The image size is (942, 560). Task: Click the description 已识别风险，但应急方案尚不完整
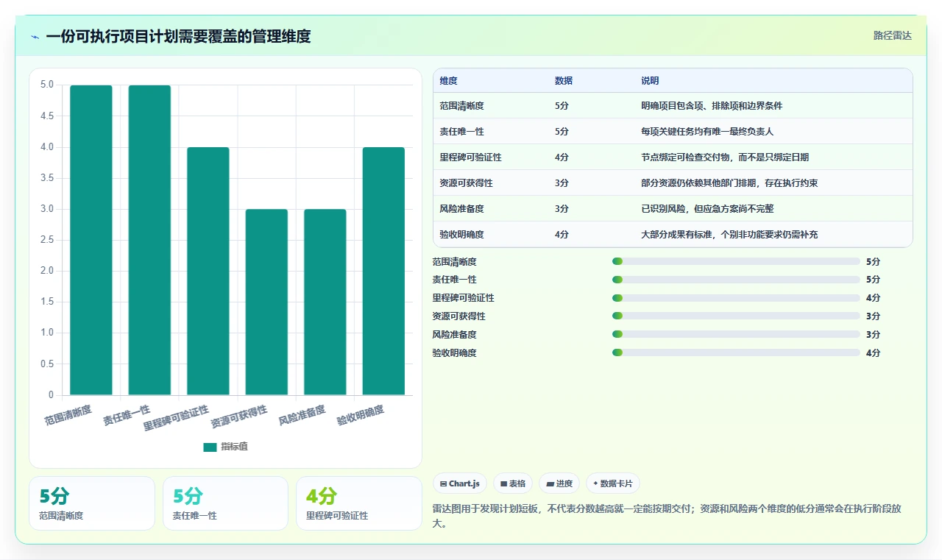(x=707, y=209)
